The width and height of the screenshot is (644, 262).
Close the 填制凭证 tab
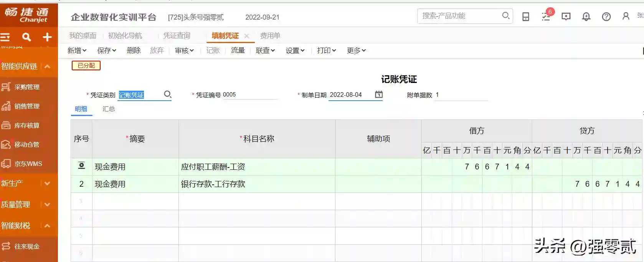click(246, 36)
